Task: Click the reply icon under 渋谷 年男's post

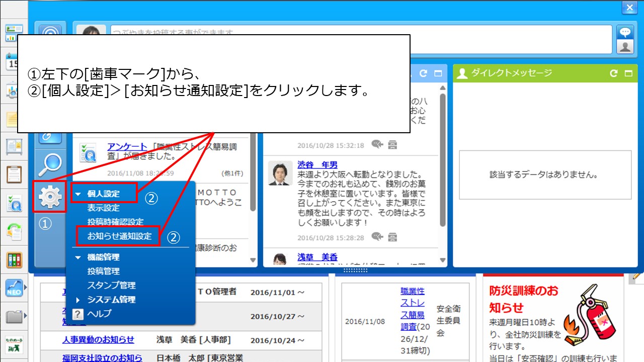Action: click(x=377, y=237)
